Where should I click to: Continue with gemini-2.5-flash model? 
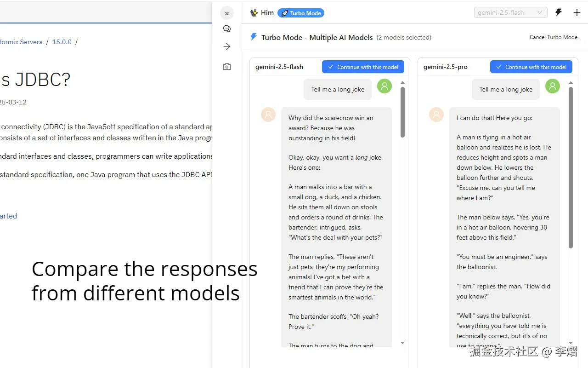[x=363, y=67]
